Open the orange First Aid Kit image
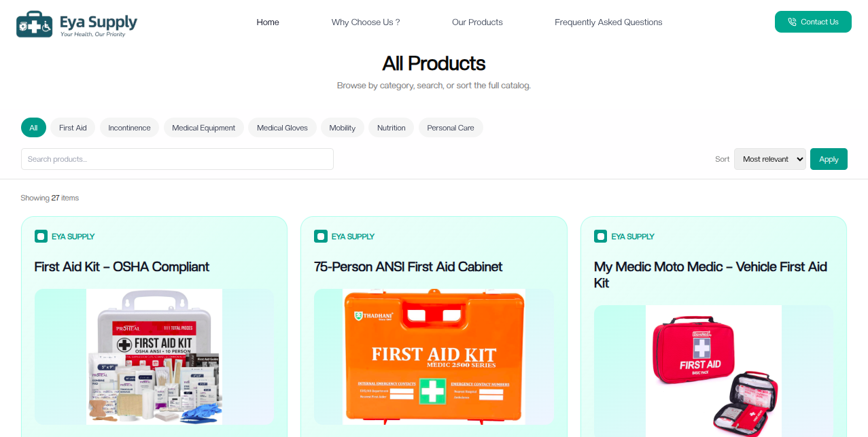The height and width of the screenshot is (437, 868). tap(434, 357)
